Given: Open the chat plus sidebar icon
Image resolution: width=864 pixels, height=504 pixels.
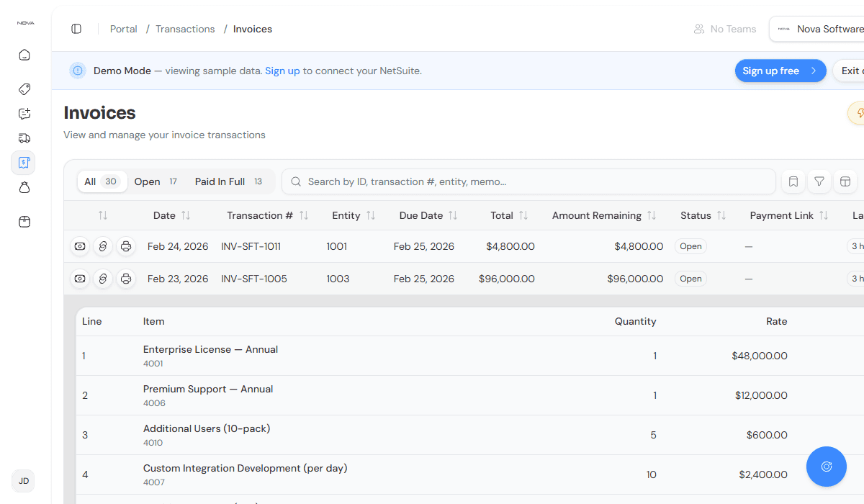Looking at the screenshot, I should click(x=24, y=114).
